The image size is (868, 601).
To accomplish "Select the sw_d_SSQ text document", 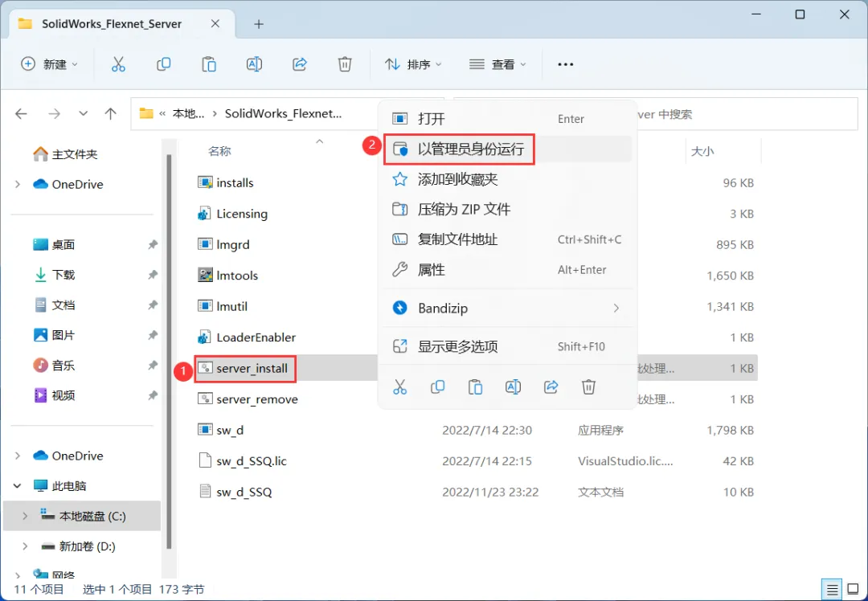I will (x=235, y=492).
